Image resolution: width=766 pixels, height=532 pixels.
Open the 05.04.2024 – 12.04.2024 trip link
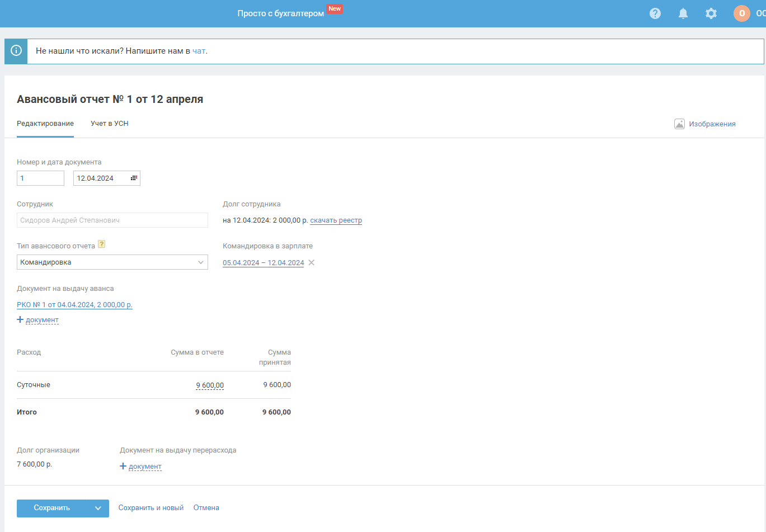tap(264, 263)
